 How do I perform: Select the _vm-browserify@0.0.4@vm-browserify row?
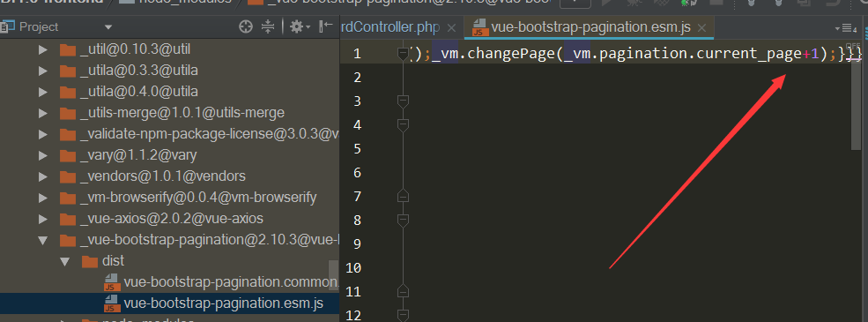click(x=169, y=198)
